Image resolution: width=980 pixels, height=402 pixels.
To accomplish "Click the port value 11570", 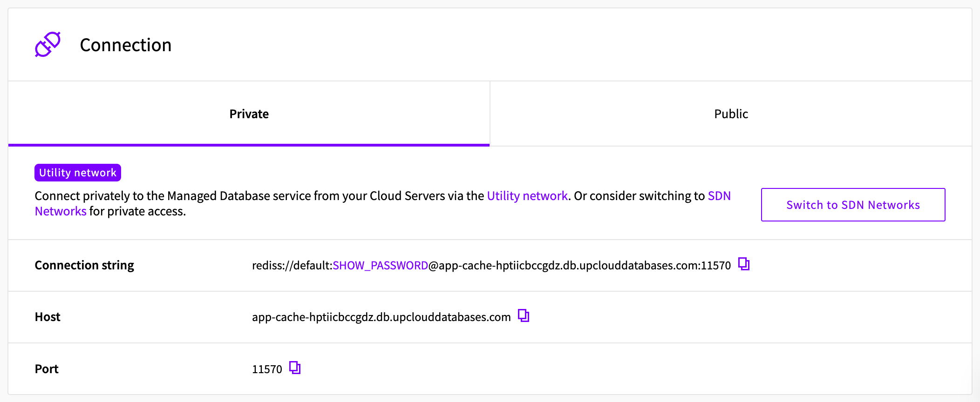I will coord(267,369).
